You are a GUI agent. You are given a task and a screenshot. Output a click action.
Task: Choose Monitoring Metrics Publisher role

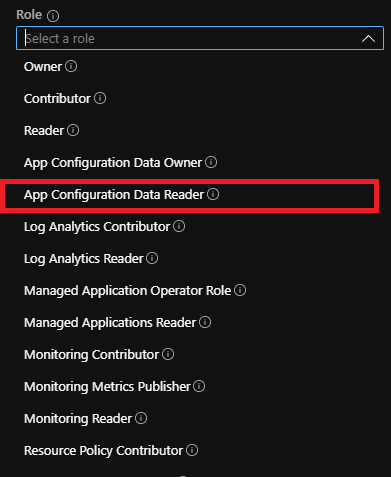tap(107, 387)
